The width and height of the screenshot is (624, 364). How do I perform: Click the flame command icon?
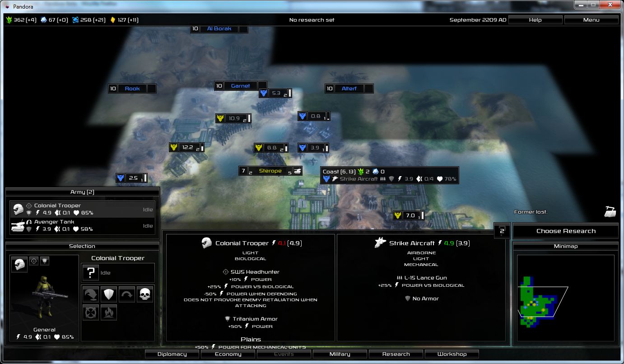click(109, 313)
